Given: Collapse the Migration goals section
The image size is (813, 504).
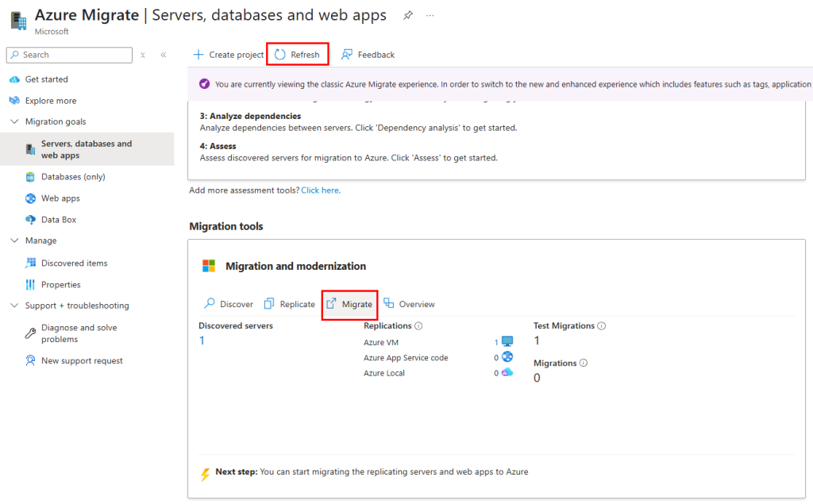Looking at the screenshot, I should 14,121.
